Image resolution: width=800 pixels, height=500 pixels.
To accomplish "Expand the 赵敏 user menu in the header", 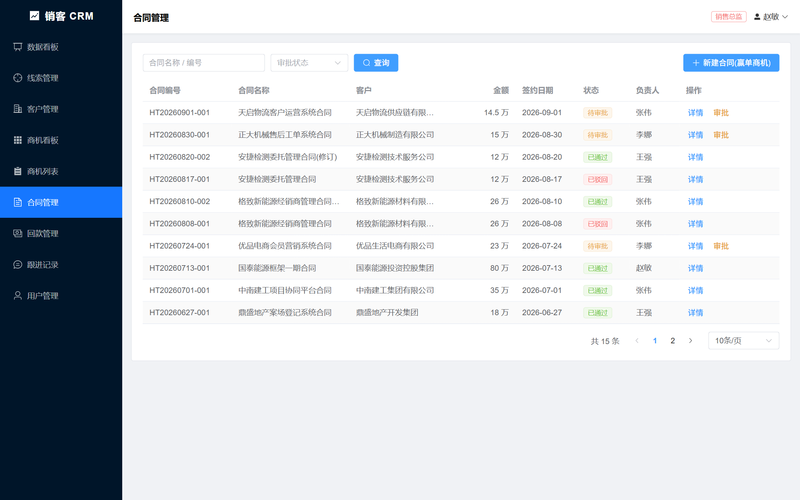I will pyautogui.click(x=771, y=17).
